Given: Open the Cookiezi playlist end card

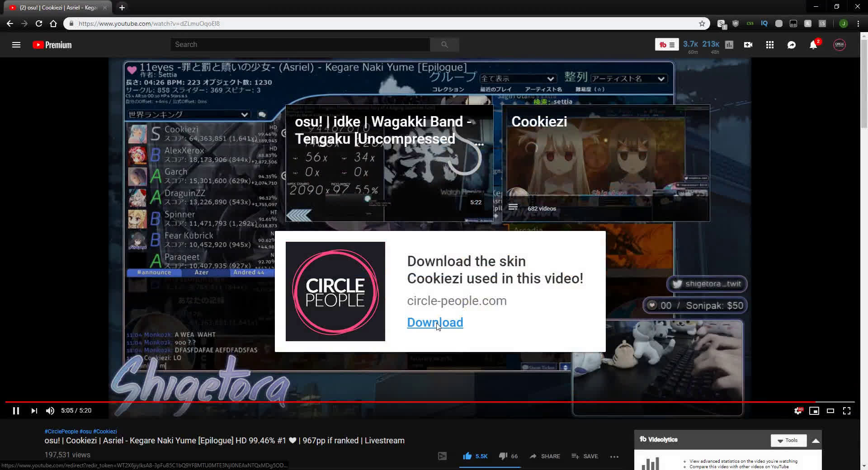Looking at the screenshot, I should 606,163.
